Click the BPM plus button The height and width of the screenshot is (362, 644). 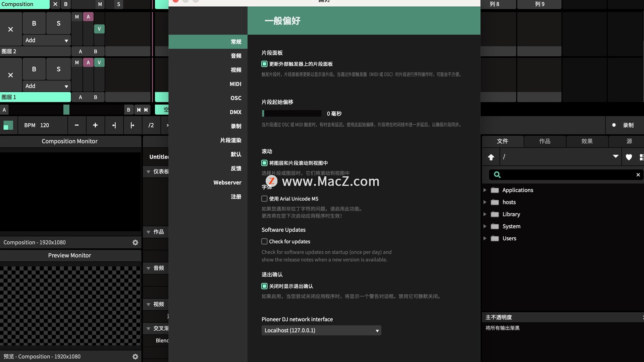[95, 125]
